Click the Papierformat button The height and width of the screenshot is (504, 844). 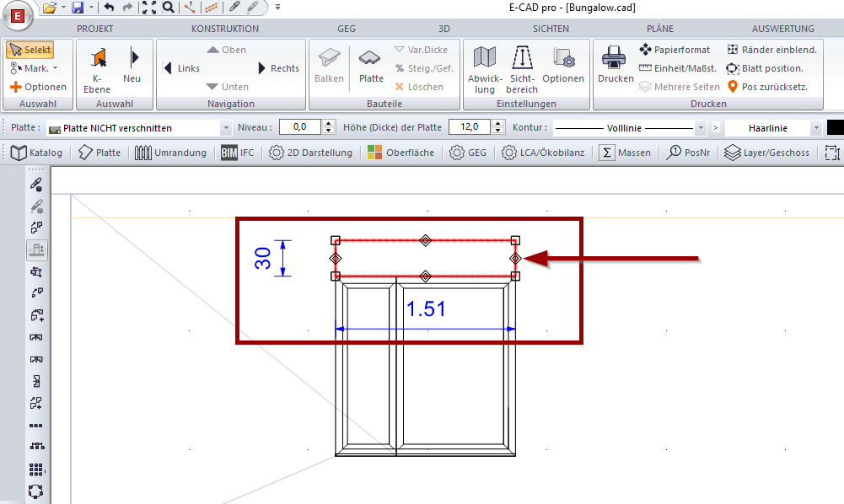point(675,50)
